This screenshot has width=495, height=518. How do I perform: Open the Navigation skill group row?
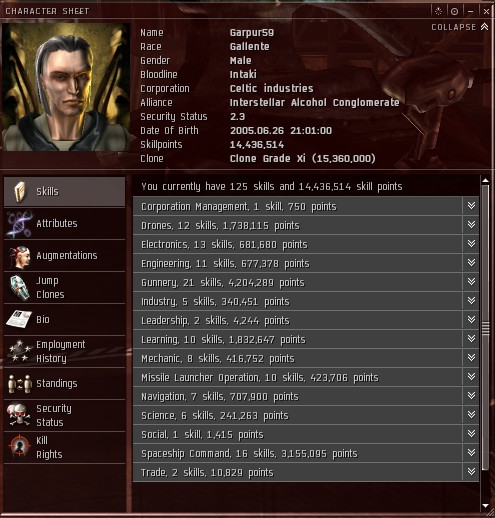tap(306, 396)
